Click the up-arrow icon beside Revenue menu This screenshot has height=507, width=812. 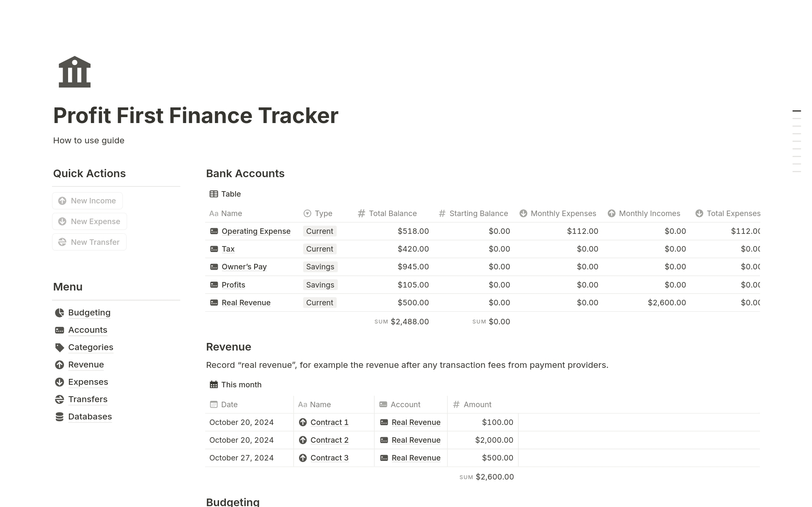pos(60,365)
